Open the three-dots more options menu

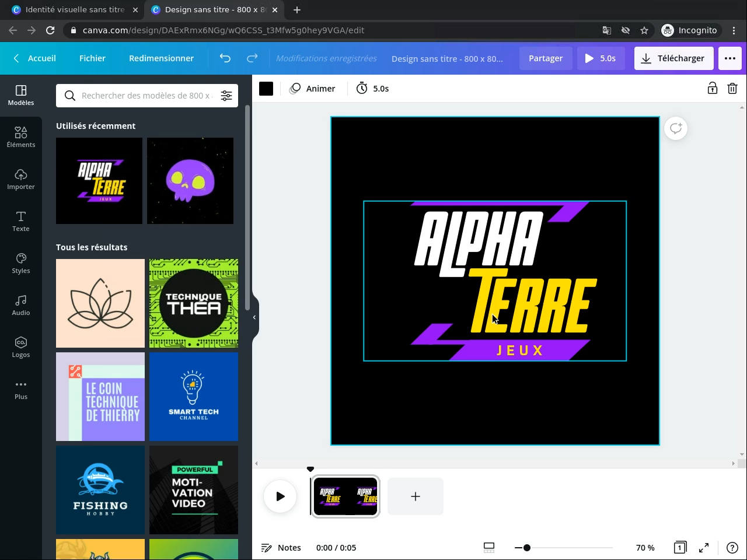[x=730, y=58]
